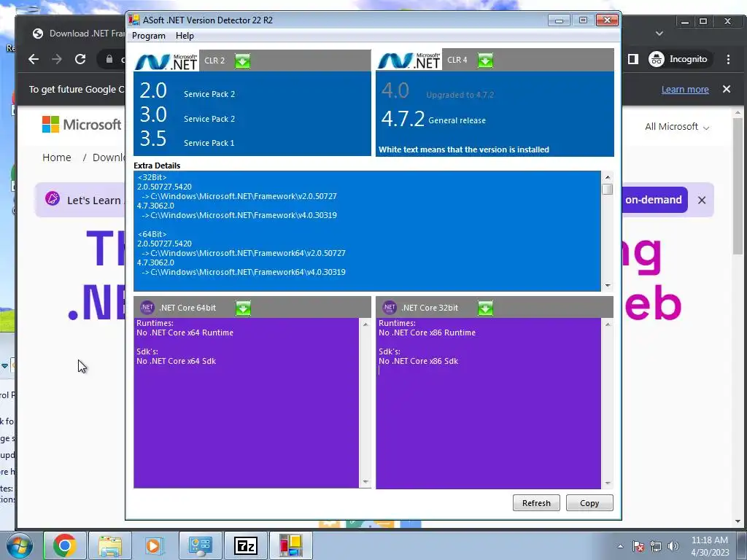This screenshot has height=560, width=747.
Task: Click the Chrome taskbar icon
Action: [x=65, y=545]
